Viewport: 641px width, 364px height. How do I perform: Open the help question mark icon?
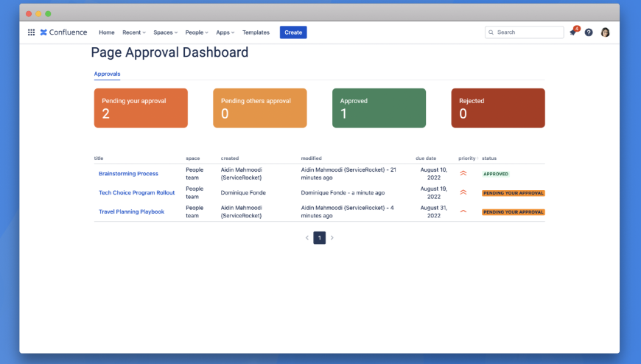click(589, 32)
